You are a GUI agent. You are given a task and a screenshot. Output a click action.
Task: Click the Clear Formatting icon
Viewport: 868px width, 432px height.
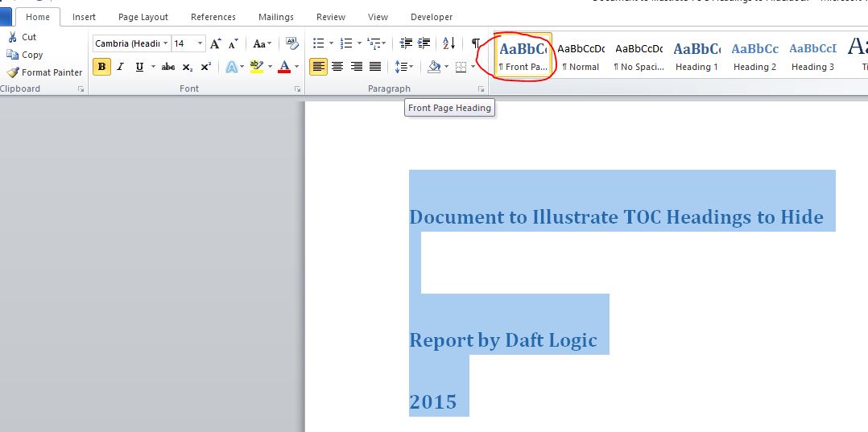click(291, 43)
